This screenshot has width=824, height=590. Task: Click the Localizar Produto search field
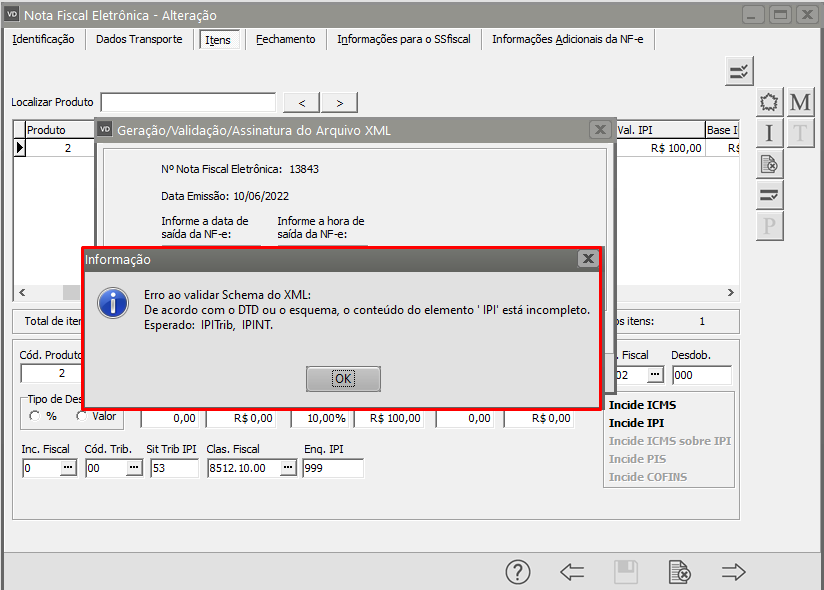188,102
